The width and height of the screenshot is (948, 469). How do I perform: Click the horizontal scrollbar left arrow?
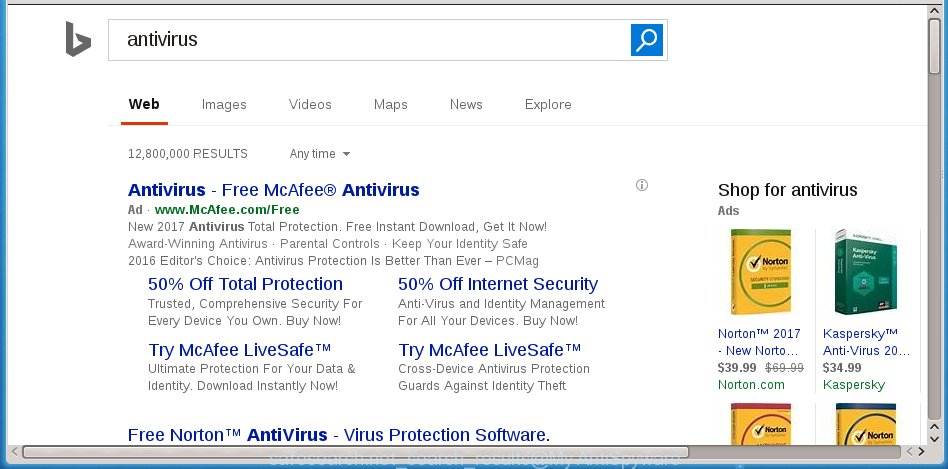pyautogui.click(x=15, y=451)
